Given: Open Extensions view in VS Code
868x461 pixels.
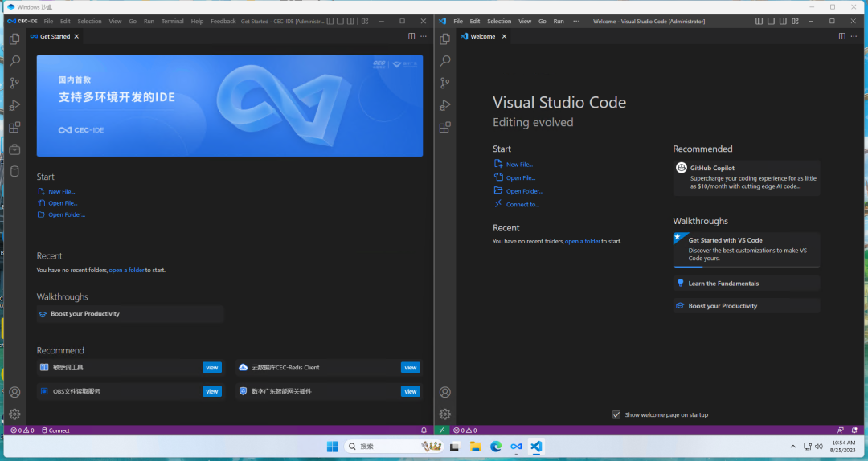Looking at the screenshot, I should (445, 127).
